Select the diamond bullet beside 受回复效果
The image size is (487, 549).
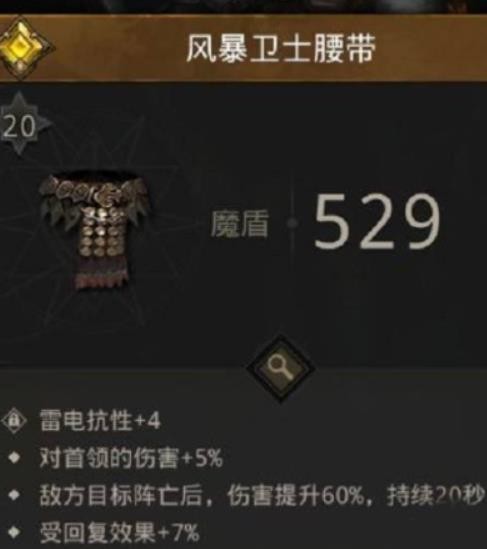(x=14, y=532)
